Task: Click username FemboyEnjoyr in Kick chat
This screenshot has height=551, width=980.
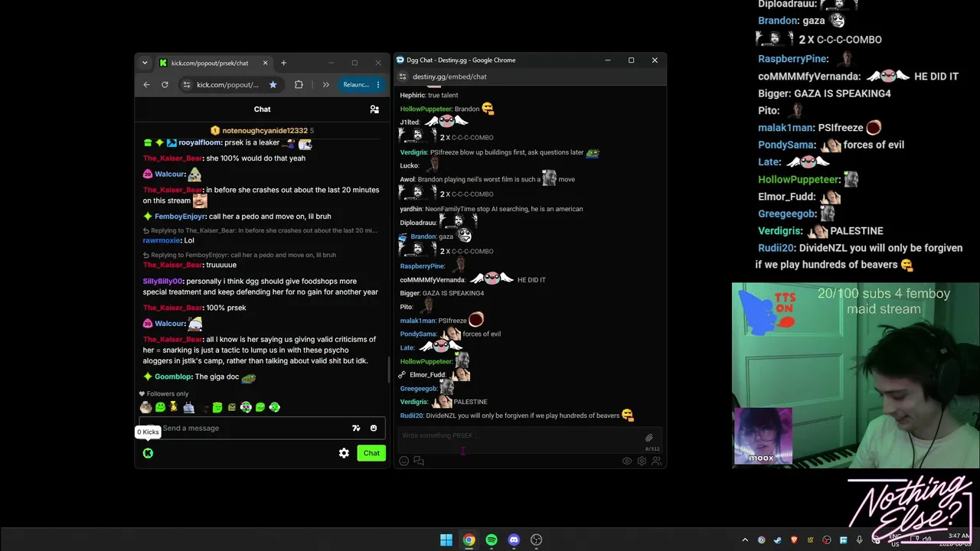Action: click(x=180, y=217)
